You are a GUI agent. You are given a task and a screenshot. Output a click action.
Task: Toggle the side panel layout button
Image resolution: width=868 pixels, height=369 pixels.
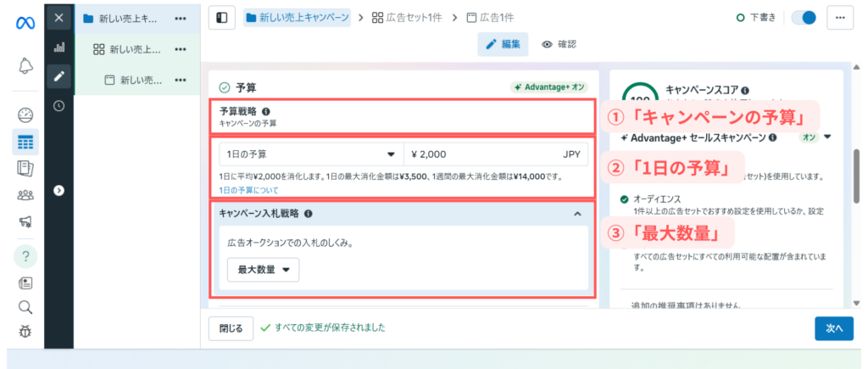(221, 18)
